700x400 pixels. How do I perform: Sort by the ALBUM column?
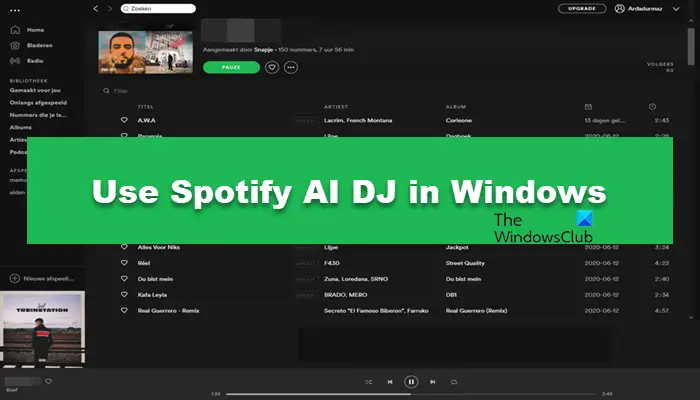point(456,107)
